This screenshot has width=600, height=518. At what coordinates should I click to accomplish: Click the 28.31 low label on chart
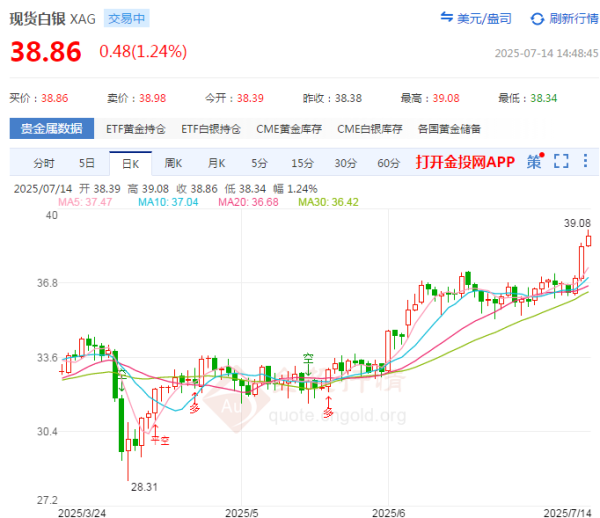[144, 487]
